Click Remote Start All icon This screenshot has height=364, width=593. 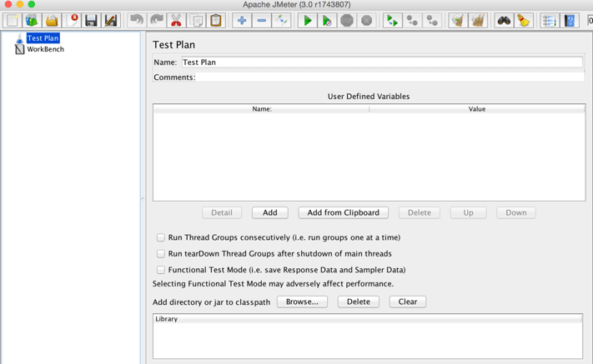point(393,20)
